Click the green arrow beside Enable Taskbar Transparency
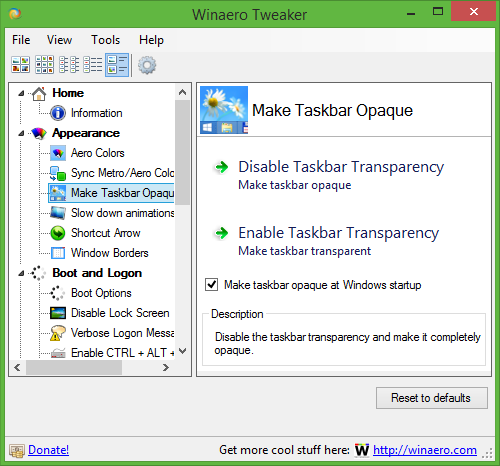Screen dimensions: 500x466 coord(221,233)
